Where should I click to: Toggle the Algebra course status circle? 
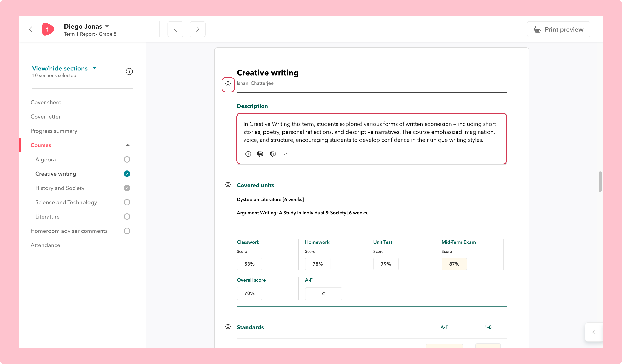click(x=127, y=159)
